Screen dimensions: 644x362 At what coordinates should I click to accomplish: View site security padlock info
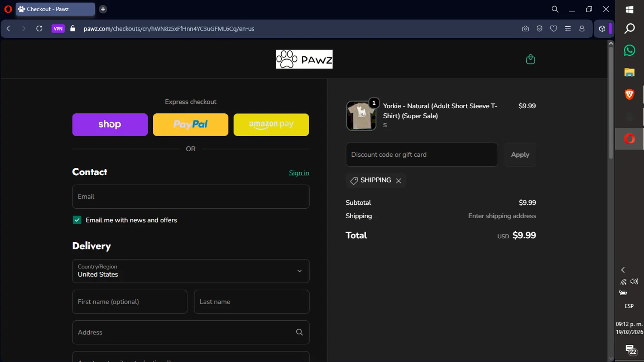click(73, 29)
